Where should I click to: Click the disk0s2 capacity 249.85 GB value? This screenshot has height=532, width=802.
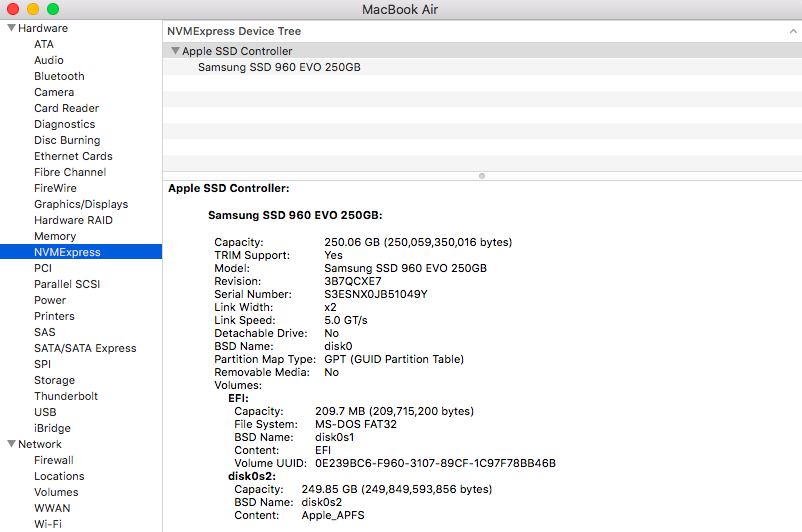[396, 490]
